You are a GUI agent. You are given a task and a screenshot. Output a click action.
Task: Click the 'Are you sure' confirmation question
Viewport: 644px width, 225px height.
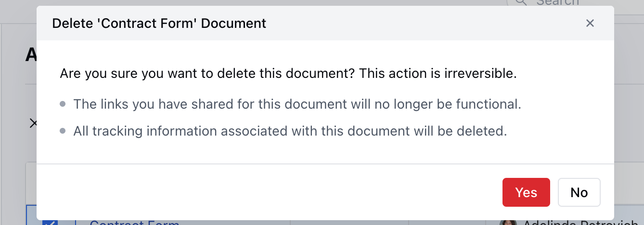[x=288, y=74]
